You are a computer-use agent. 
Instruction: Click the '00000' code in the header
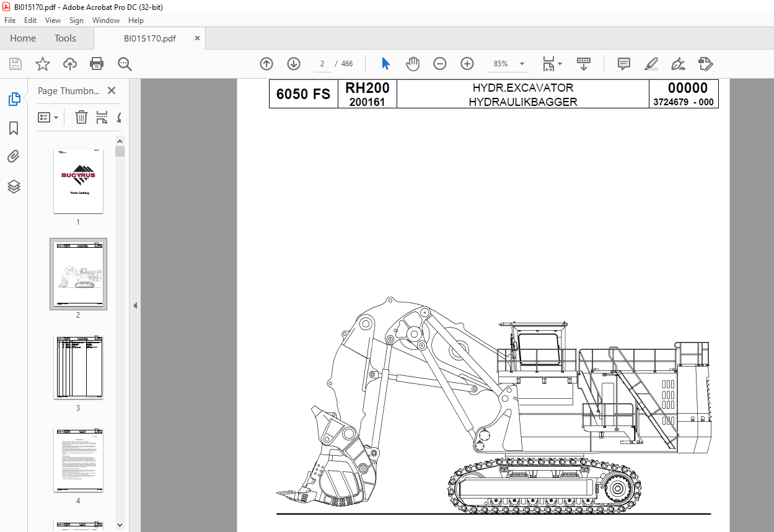[687, 88]
